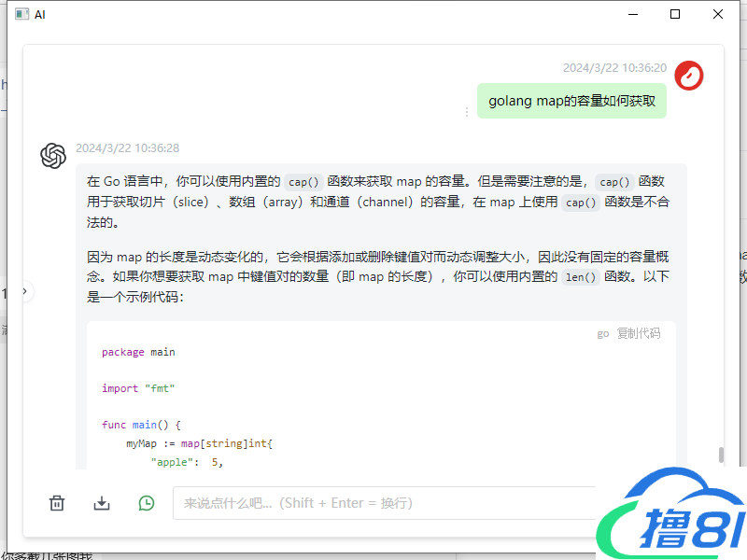Click the "package main" line in code block
Viewport: 747px width, 560px height.
[x=138, y=352]
